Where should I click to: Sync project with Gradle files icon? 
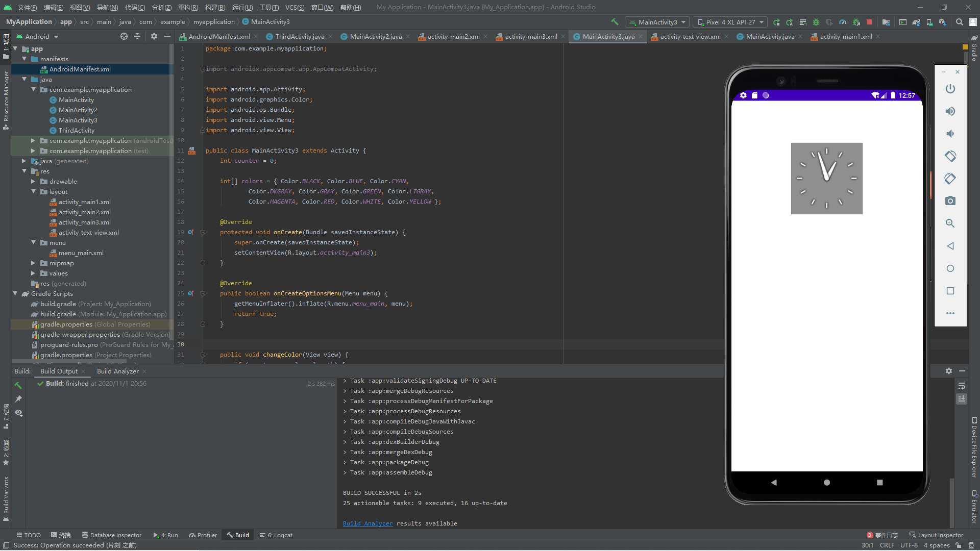(916, 22)
